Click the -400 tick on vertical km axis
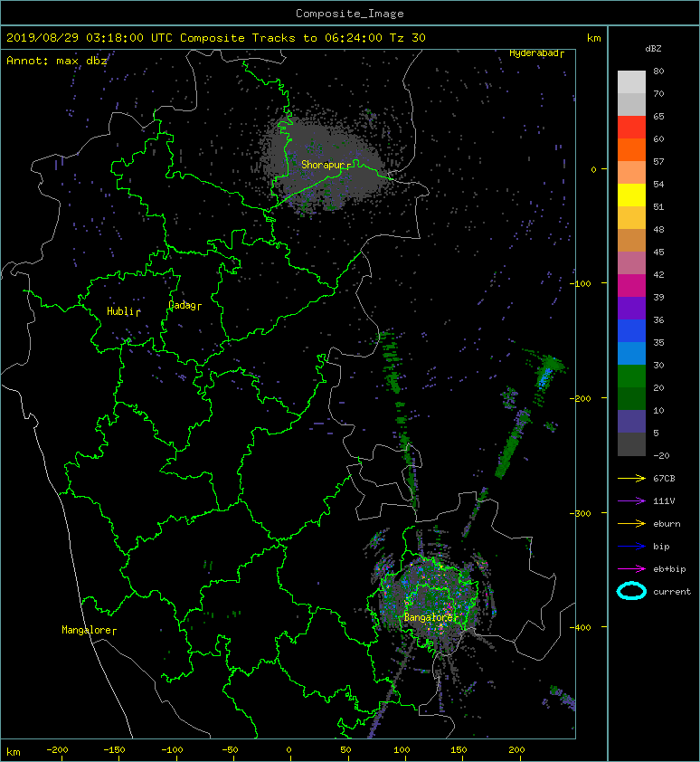The width and height of the screenshot is (700, 762). click(x=582, y=627)
